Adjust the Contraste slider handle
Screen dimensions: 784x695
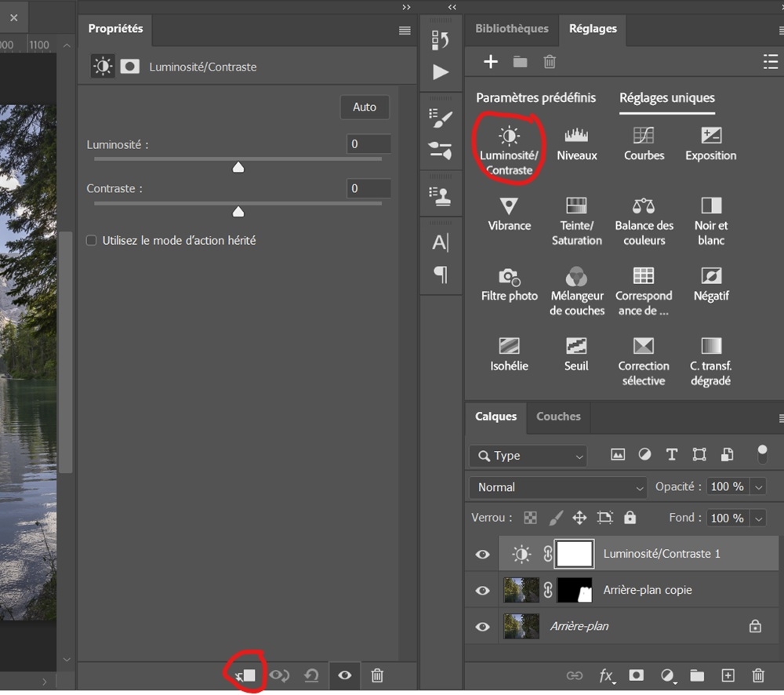click(x=238, y=212)
